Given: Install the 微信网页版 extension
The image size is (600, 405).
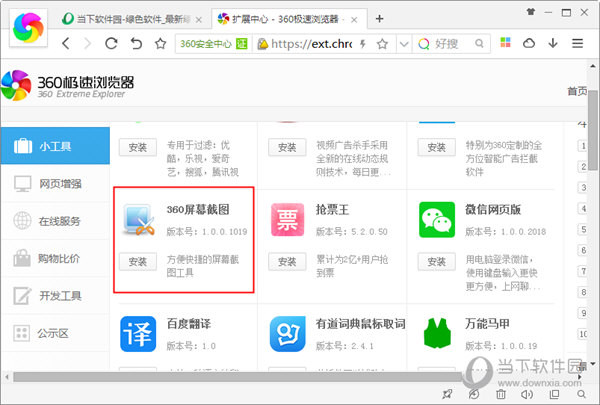Looking at the screenshot, I should pyautogui.click(x=437, y=262).
